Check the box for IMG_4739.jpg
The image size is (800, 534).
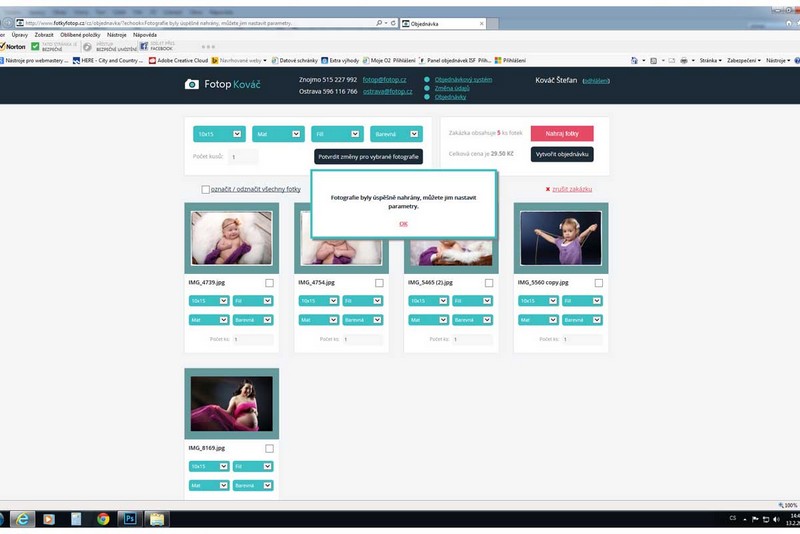[x=269, y=283]
